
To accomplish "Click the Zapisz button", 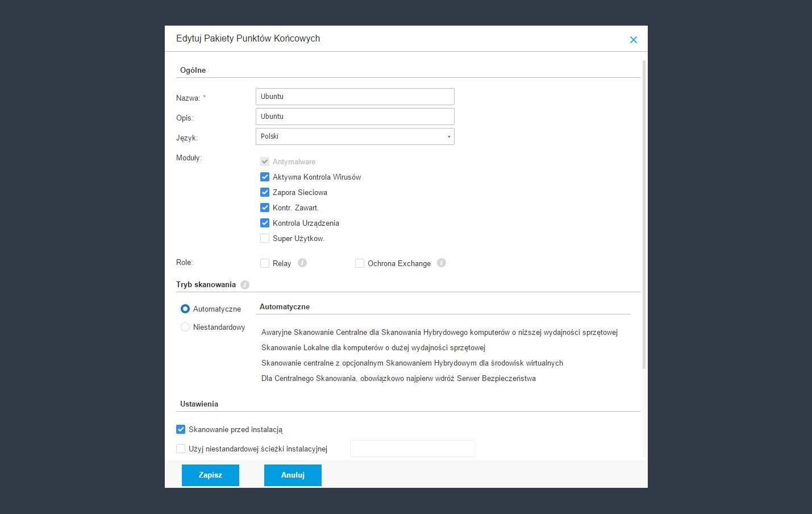I will 210,475.
